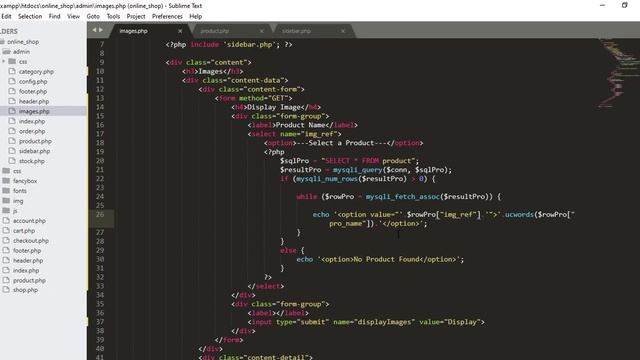Open stock.php from the sidebar
640x360 pixels.
[x=32, y=161]
